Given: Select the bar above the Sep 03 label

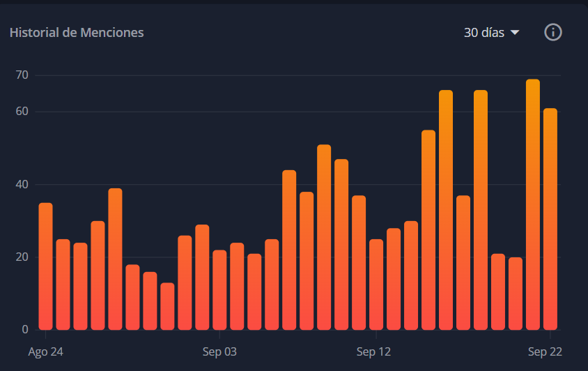Looking at the screenshot, I should point(219,289).
